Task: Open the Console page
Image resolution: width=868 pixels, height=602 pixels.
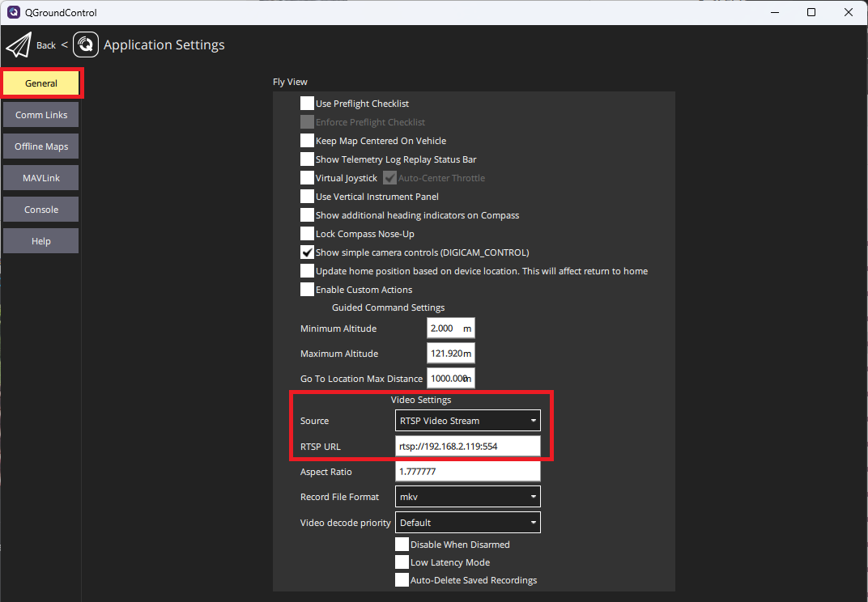Action: [x=41, y=210]
